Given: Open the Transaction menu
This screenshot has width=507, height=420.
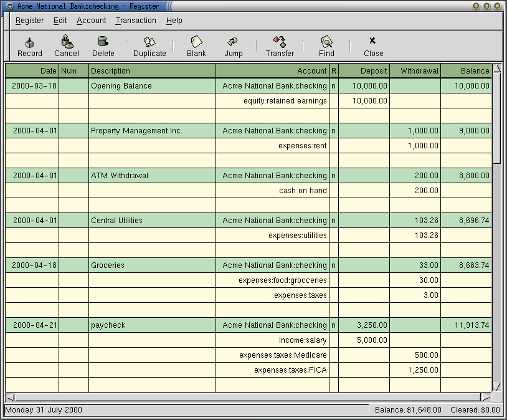Looking at the screenshot, I should (x=136, y=21).
